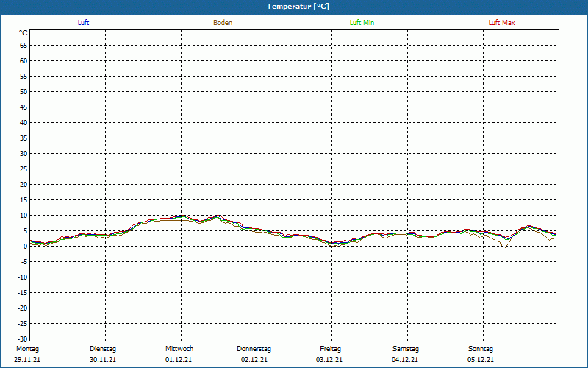Click the Donnerstag day label
This screenshot has width=588, height=368.
point(254,349)
